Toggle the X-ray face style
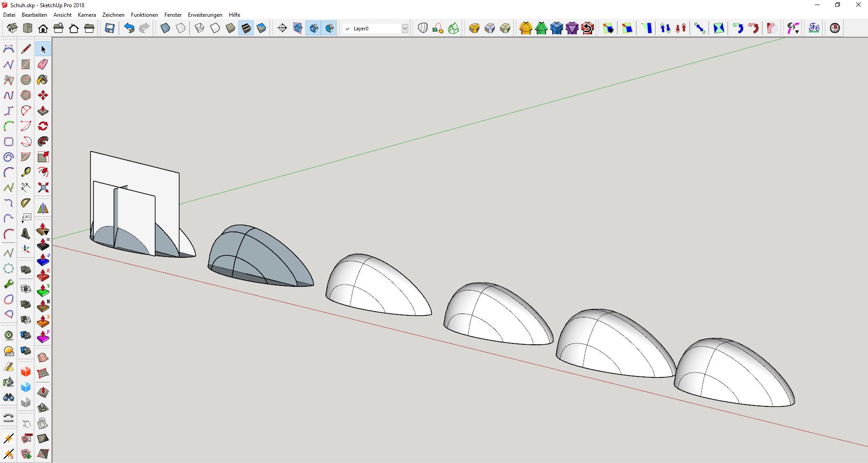868x463 pixels. [165, 29]
